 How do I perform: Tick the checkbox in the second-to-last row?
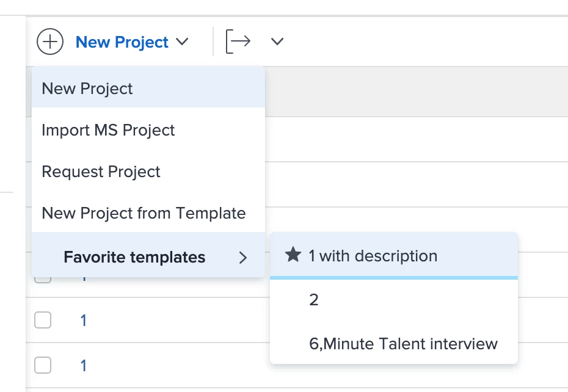point(43,320)
